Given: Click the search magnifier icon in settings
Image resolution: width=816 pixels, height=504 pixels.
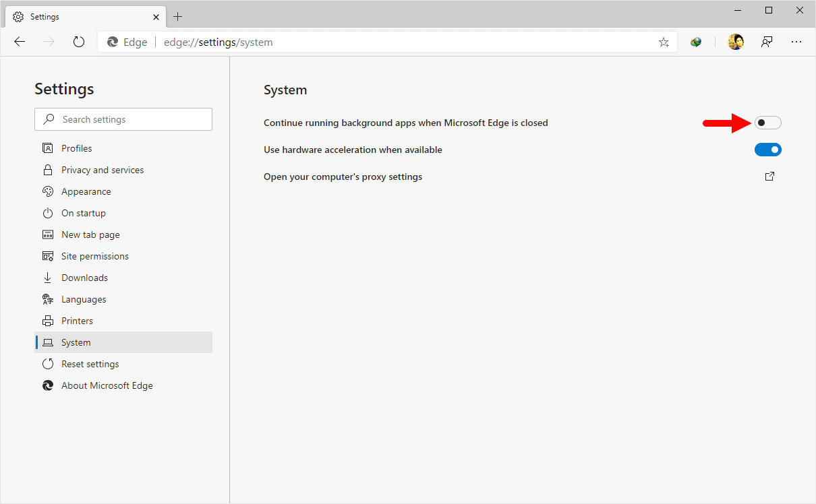Looking at the screenshot, I should click(49, 119).
